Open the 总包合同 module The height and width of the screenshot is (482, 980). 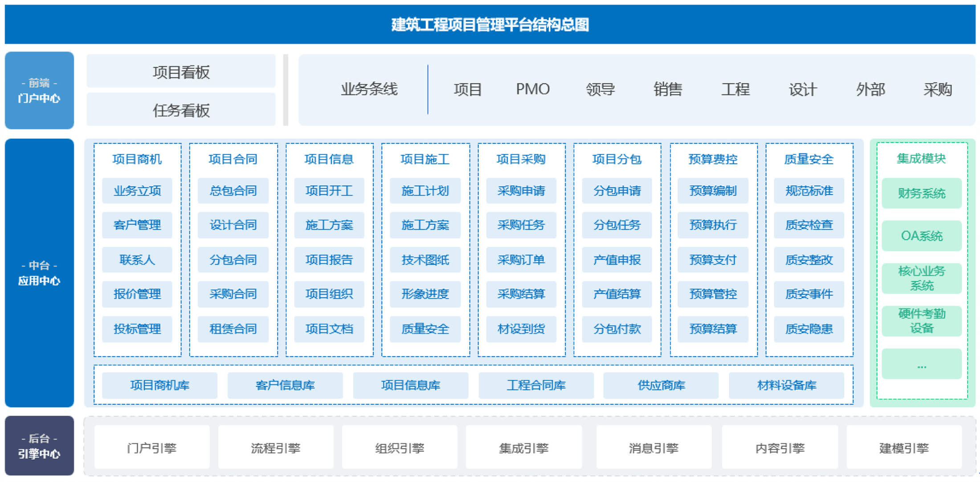coord(233,191)
